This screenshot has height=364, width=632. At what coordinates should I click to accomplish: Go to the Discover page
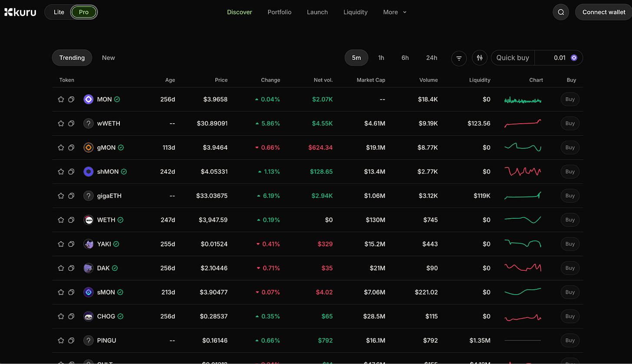[240, 12]
